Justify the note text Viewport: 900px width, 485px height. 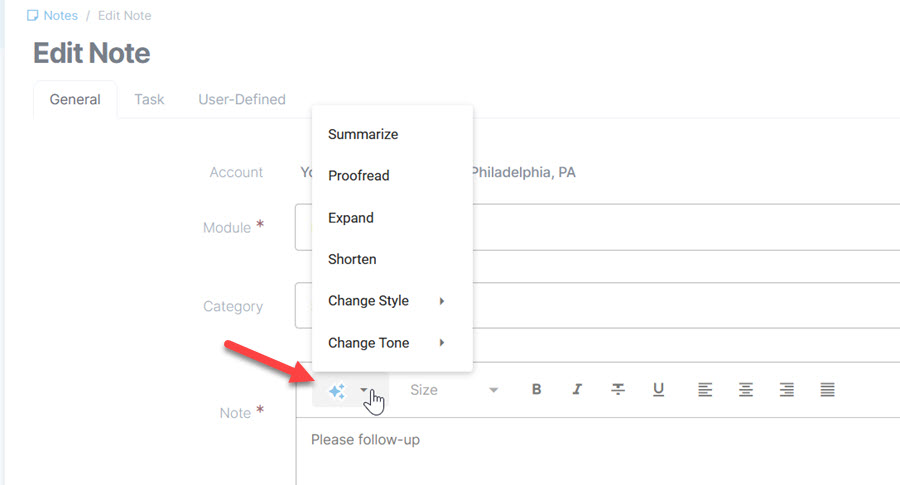point(828,390)
